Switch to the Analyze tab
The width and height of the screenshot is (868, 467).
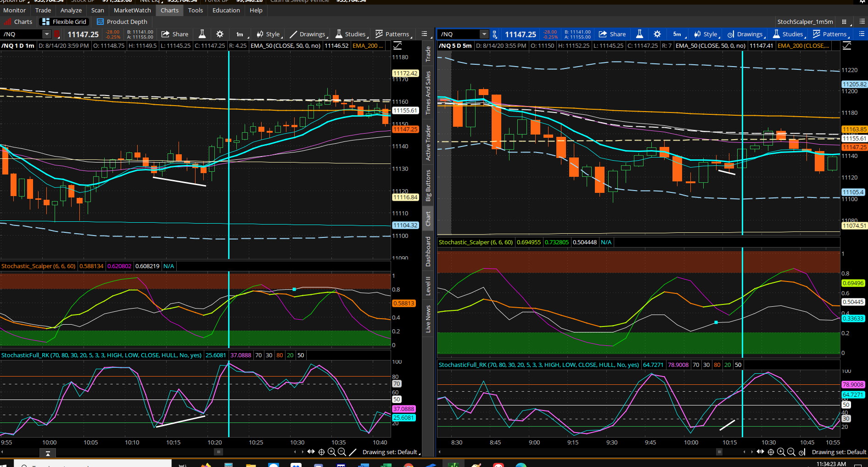point(71,10)
